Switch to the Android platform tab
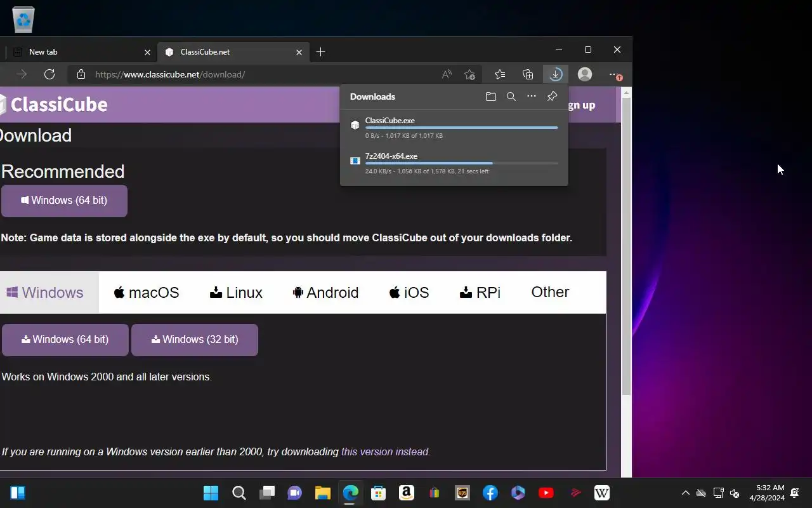Viewport: 812px width, 508px height. [325, 293]
